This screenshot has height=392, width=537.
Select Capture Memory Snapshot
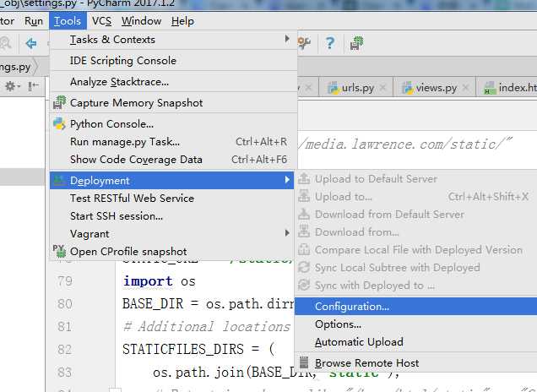coord(173,103)
